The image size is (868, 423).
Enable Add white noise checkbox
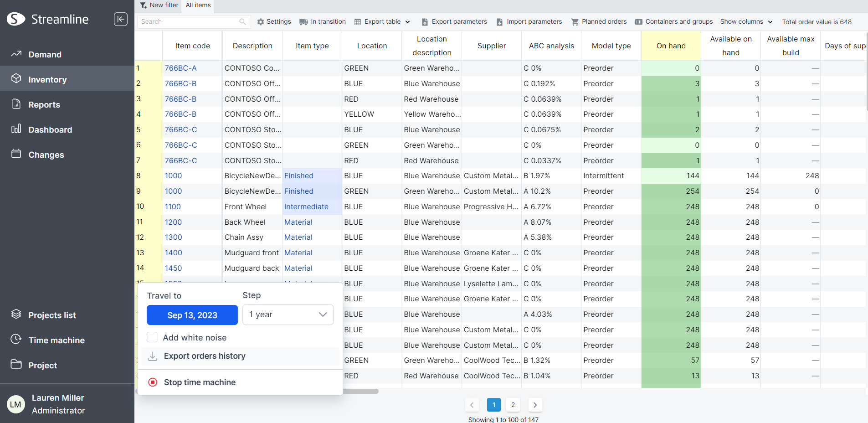click(152, 337)
